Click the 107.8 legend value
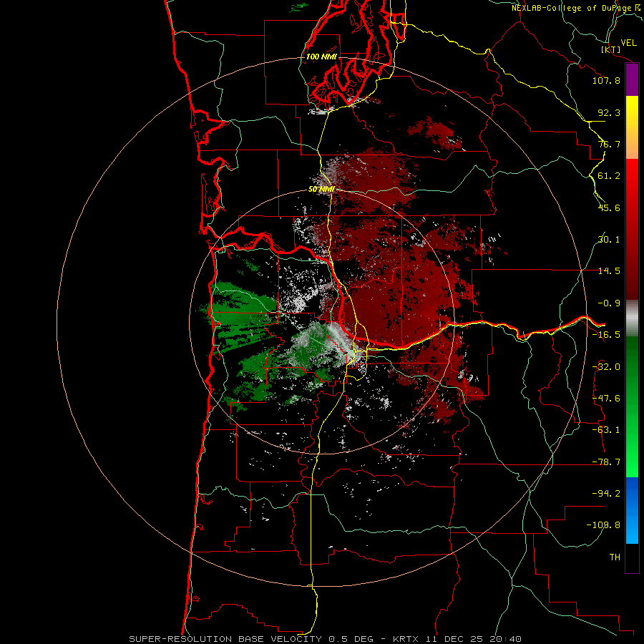Image resolution: width=644 pixels, height=644 pixels. click(606, 80)
